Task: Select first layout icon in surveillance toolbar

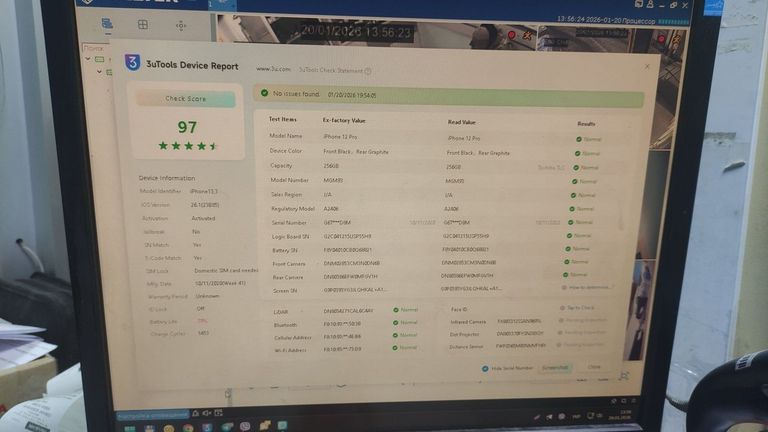Action: point(107,23)
